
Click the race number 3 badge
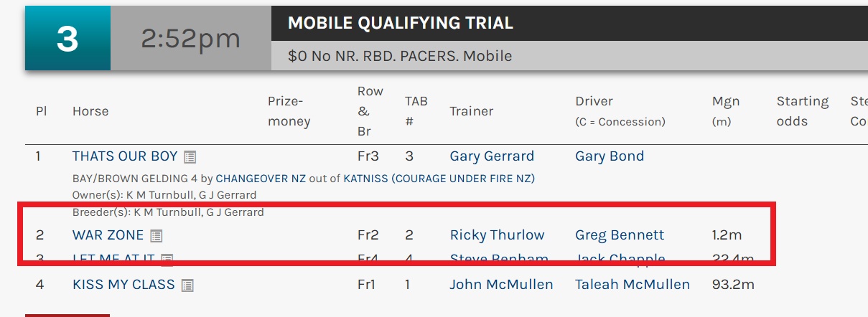[x=67, y=39]
